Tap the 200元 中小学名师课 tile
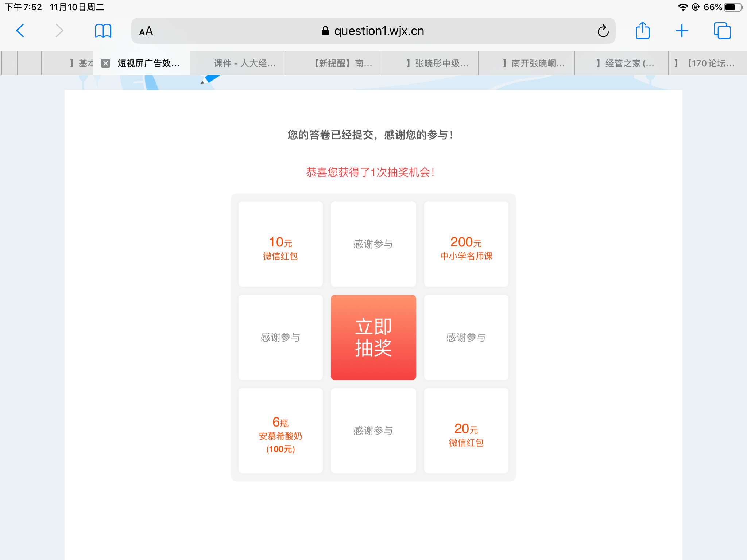Viewport: 747px width, 560px height. (466, 244)
